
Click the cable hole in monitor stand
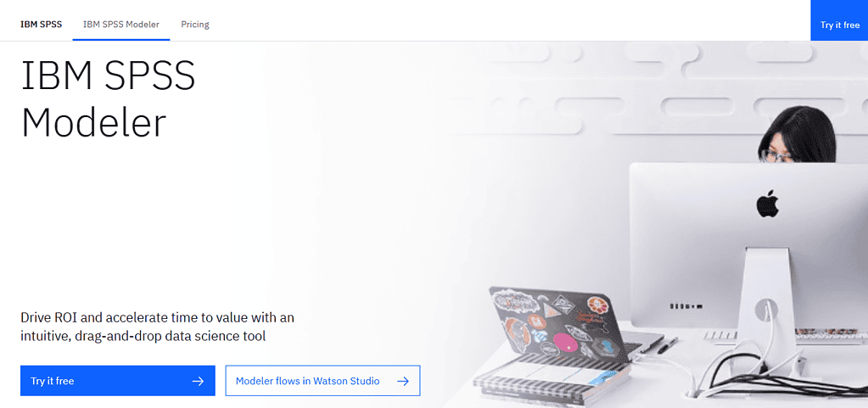765,308
